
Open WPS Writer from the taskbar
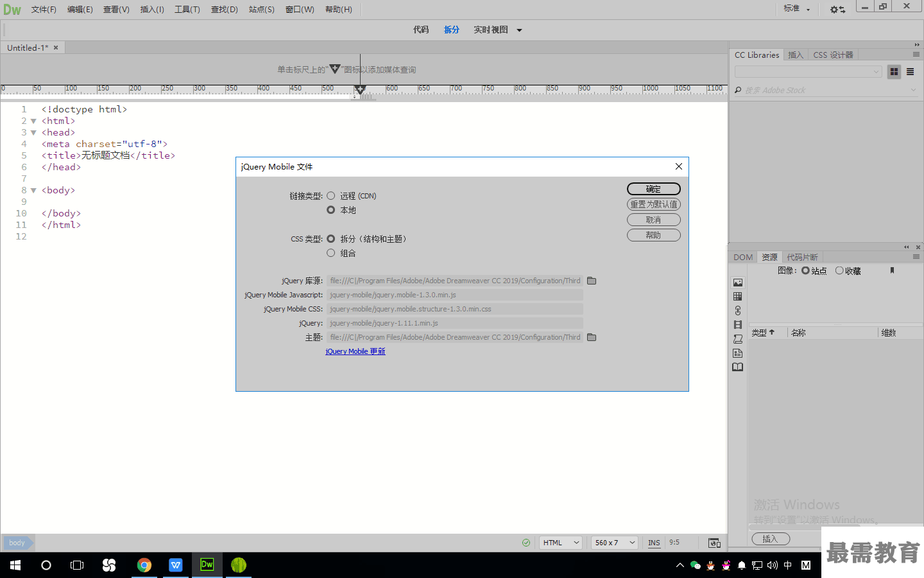(176, 565)
